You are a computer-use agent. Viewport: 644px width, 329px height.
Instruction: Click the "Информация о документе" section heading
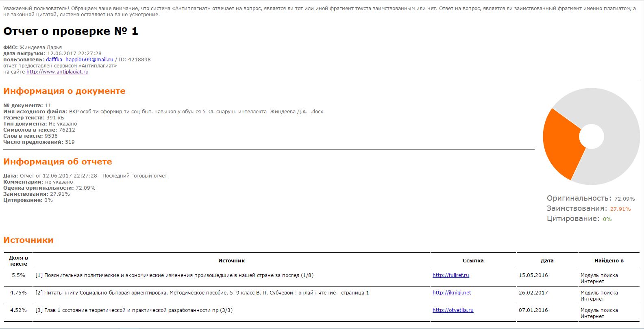point(64,91)
